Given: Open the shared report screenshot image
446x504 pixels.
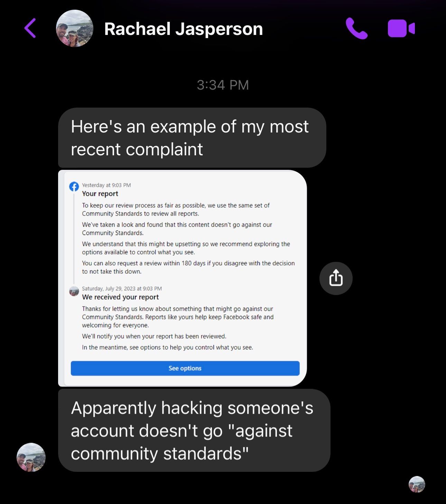Looking at the screenshot, I should (182, 278).
